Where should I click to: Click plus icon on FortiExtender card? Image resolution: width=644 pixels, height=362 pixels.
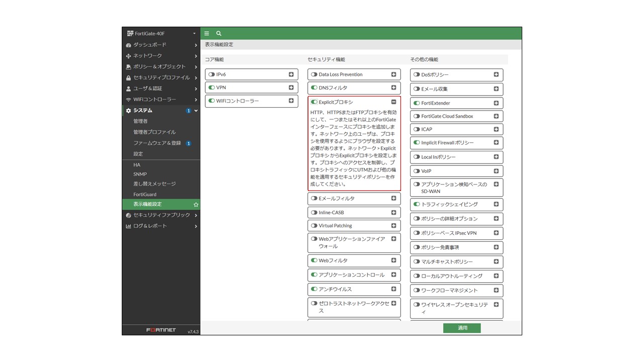496,103
